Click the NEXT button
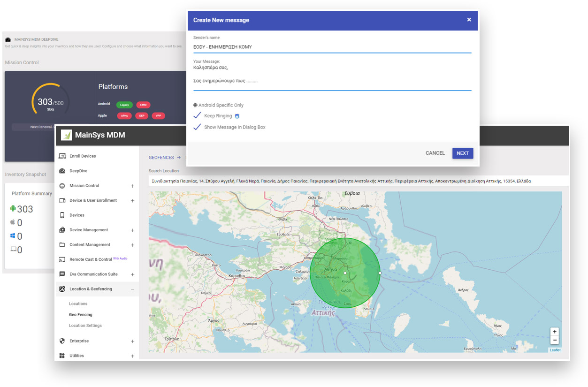The width and height of the screenshot is (588, 387). (463, 153)
